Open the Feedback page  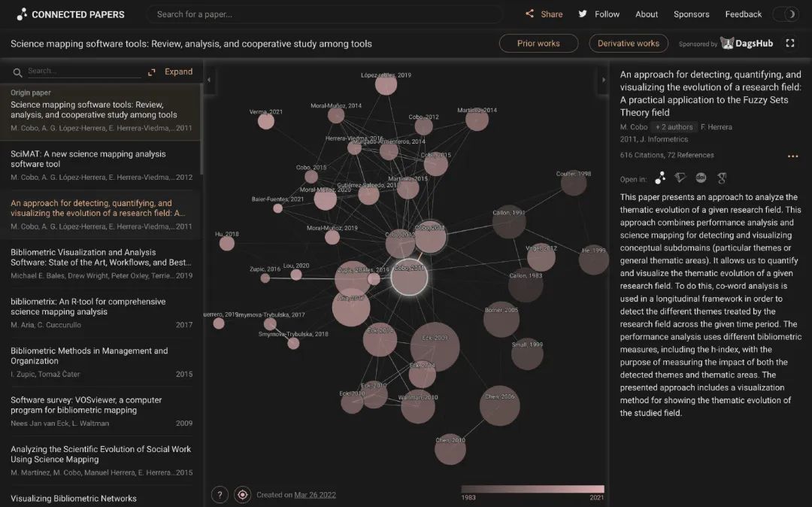743,14
